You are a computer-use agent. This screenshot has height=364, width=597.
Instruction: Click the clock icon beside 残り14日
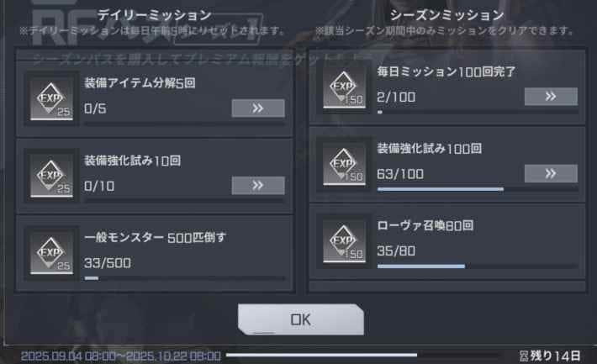[524, 356]
